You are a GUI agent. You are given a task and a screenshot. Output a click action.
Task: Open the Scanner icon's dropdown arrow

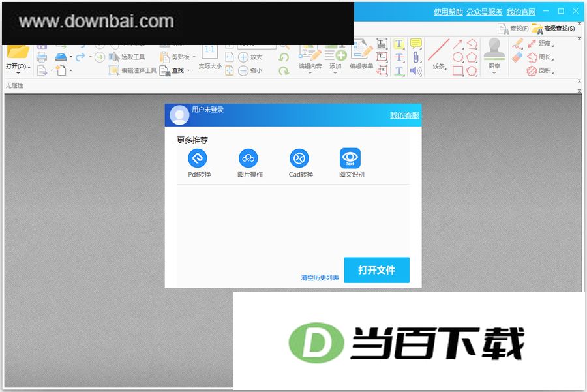click(70, 57)
